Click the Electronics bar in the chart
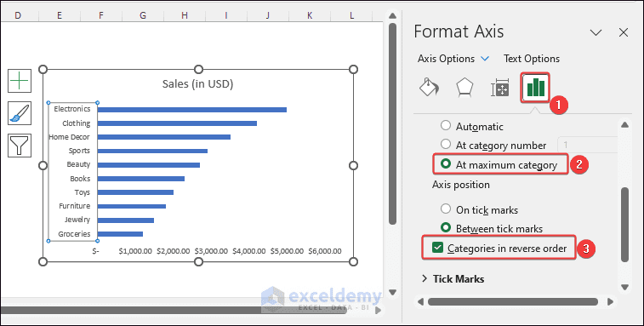This screenshot has height=326, width=644. tap(191, 109)
